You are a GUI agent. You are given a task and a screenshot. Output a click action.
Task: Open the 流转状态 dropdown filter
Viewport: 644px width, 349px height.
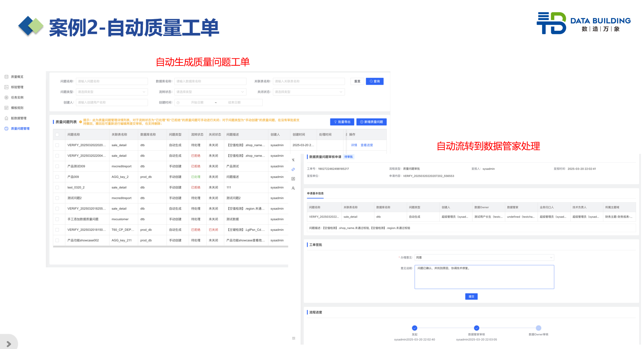point(210,92)
